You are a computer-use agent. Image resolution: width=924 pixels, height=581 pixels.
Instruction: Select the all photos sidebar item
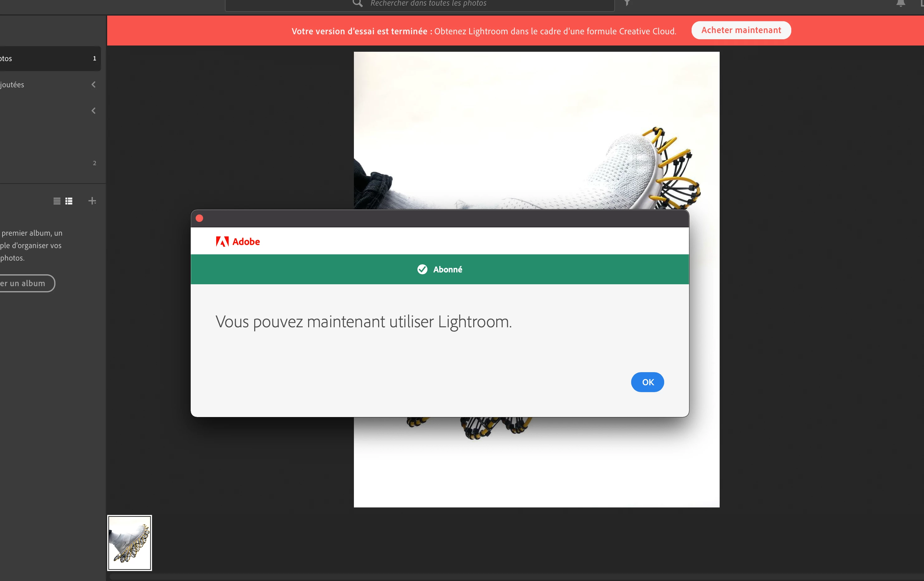[x=46, y=58]
